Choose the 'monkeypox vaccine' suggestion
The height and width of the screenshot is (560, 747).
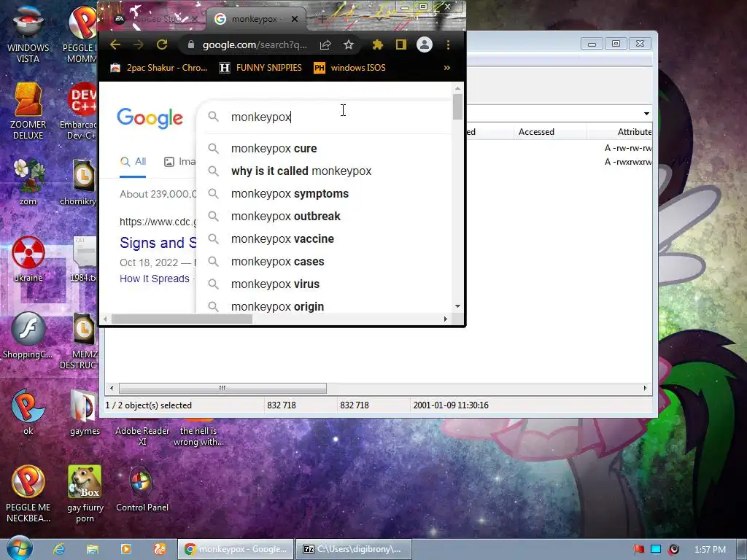324,239
